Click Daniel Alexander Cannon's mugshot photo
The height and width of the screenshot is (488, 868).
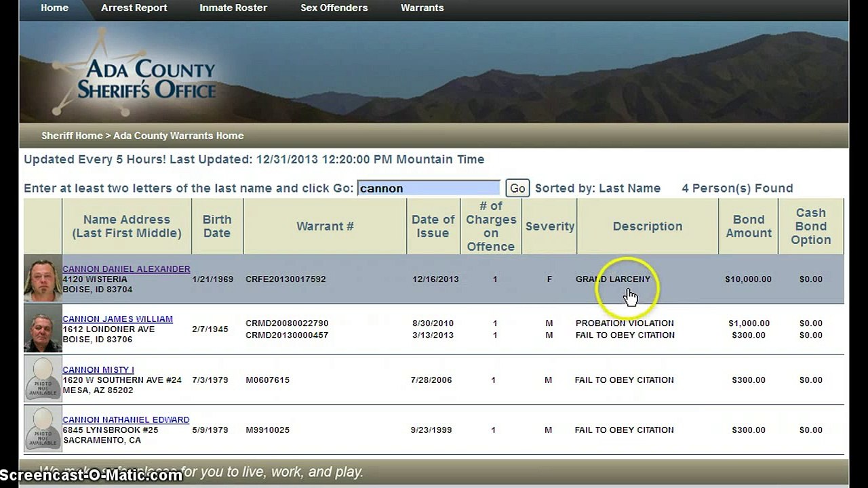43,279
